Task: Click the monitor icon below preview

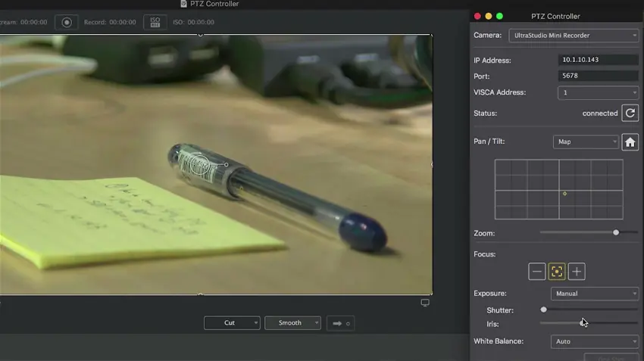Action: point(425,303)
